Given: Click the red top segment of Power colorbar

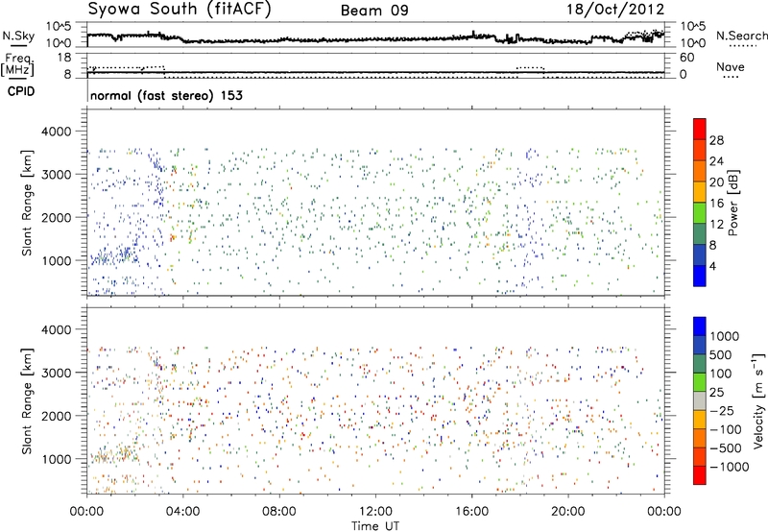Looking at the screenshot, I should [x=700, y=129].
